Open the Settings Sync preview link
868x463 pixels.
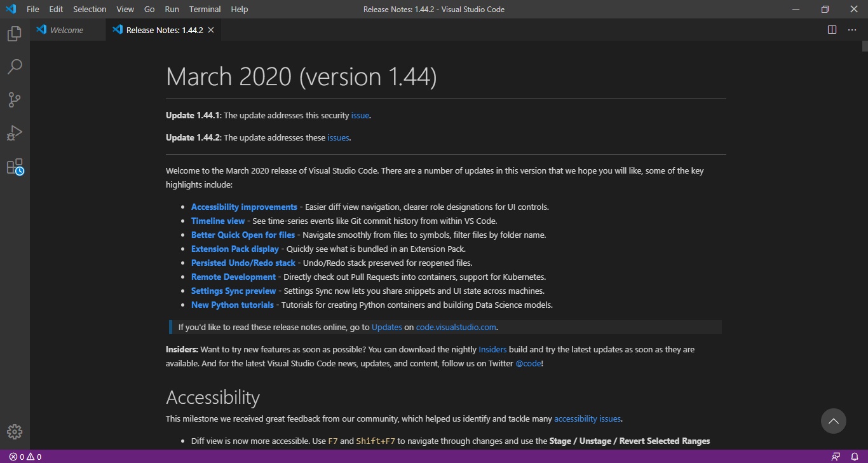point(234,291)
